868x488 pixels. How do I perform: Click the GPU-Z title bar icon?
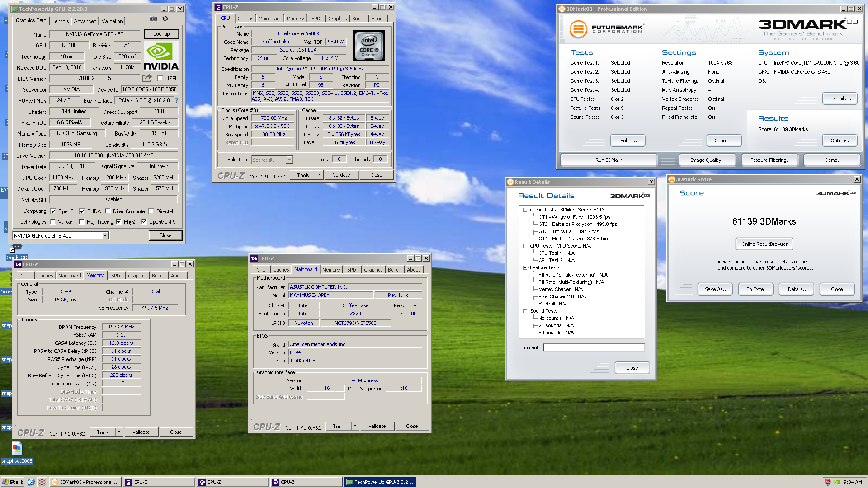point(15,9)
